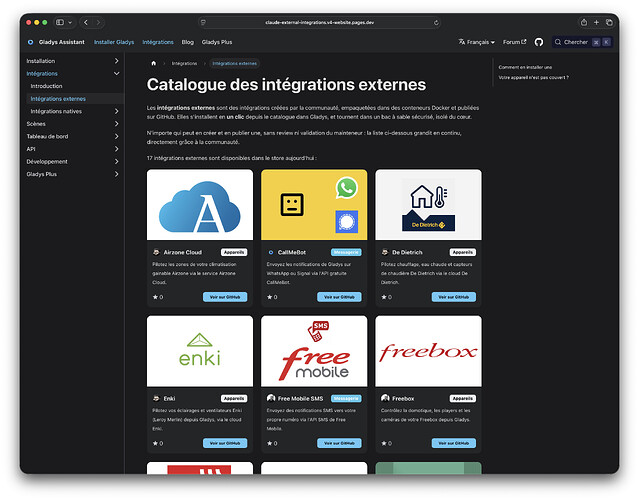Screen dimensions: 639x500
Task: Click the author avatar on Freebox card
Action: (385, 398)
